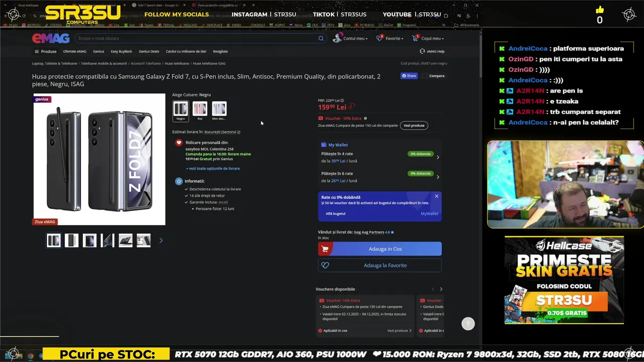Open All Bookmarks folder
This screenshot has width=644, height=362.
(466, 25)
